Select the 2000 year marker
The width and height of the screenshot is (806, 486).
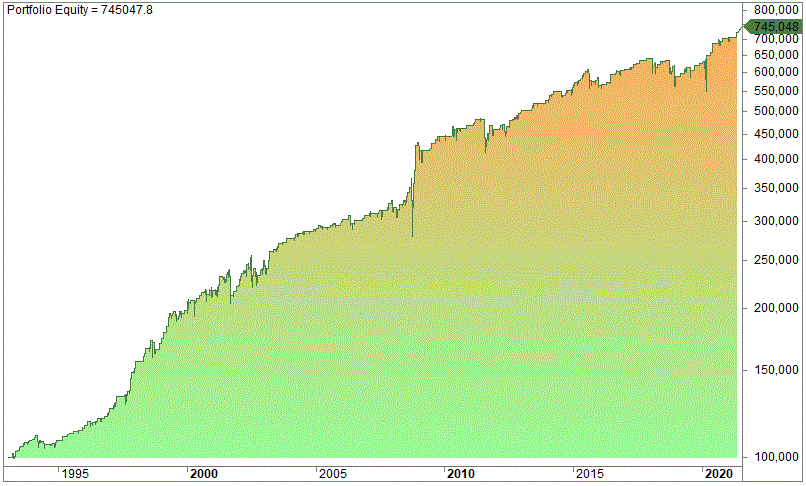click(204, 474)
